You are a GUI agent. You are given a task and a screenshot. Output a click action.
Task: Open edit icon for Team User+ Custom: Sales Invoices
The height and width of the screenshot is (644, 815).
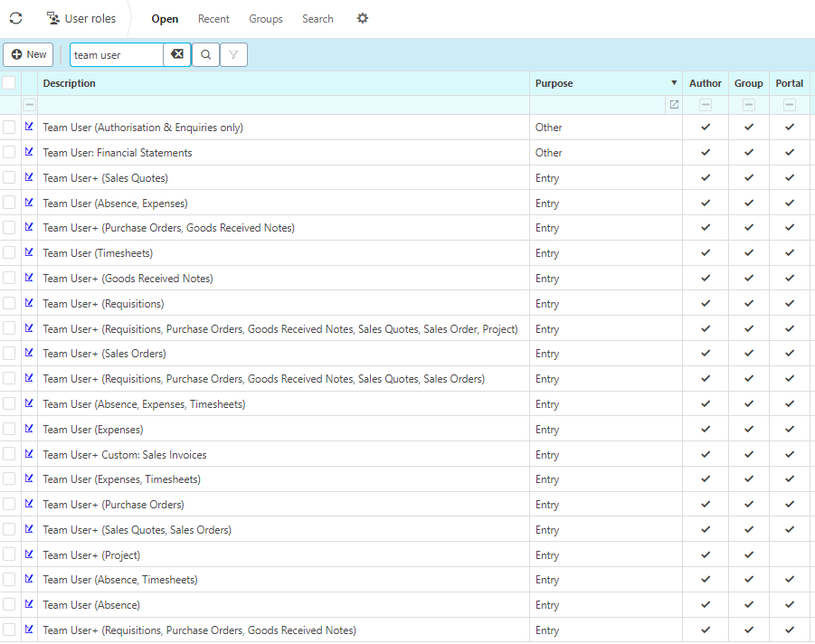click(x=29, y=454)
